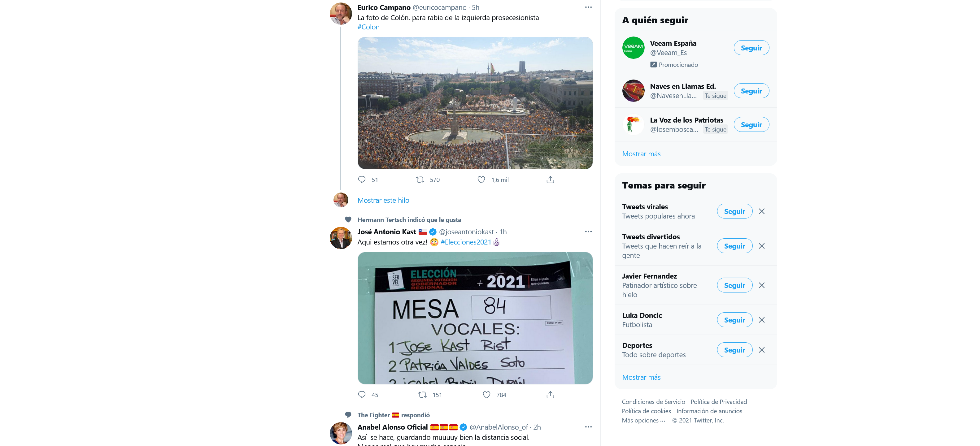Share José Antonio Kast's tweet

click(550, 395)
